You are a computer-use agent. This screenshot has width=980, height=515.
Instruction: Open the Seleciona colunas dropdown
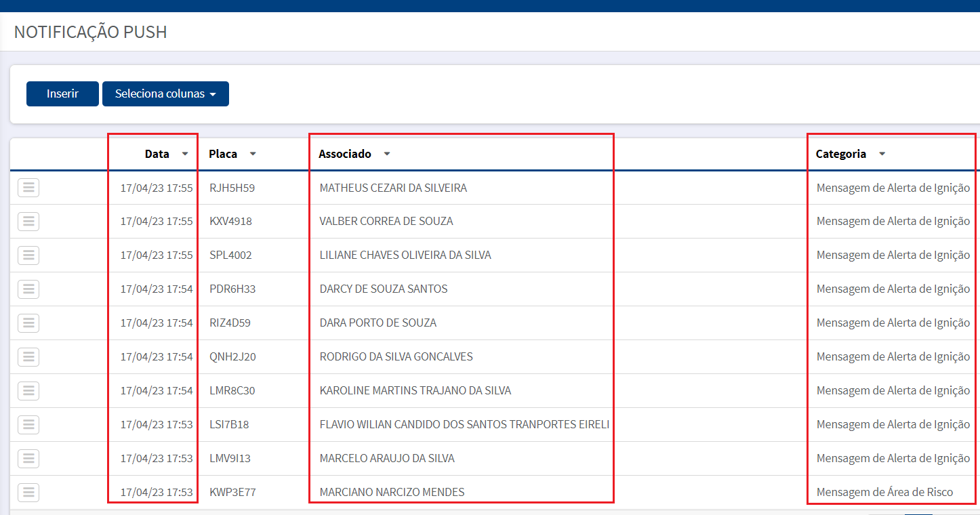pyautogui.click(x=165, y=94)
